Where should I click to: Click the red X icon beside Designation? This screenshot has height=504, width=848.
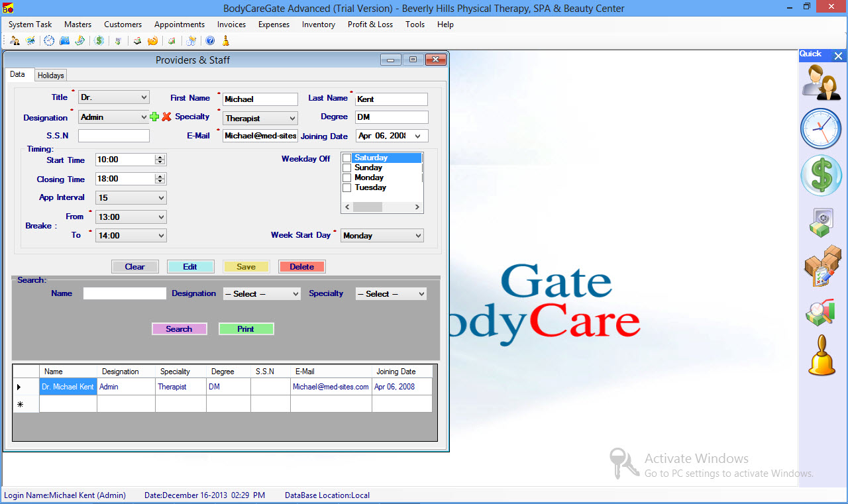[166, 117]
